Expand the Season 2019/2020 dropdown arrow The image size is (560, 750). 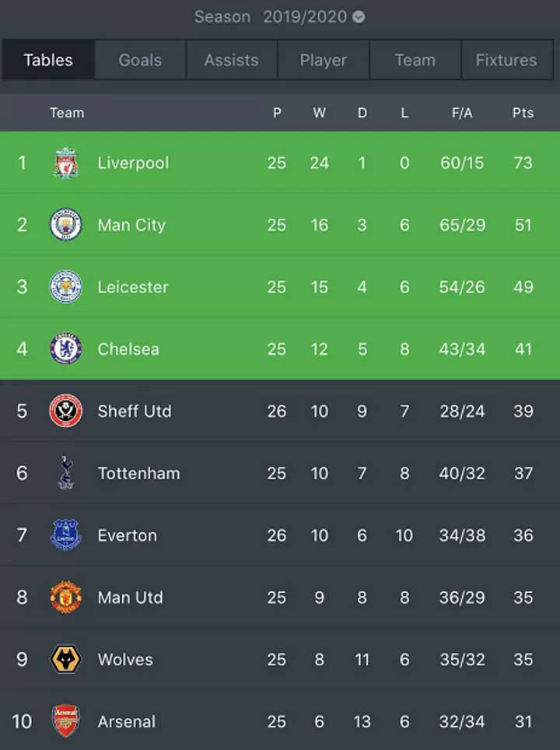tap(359, 17)
